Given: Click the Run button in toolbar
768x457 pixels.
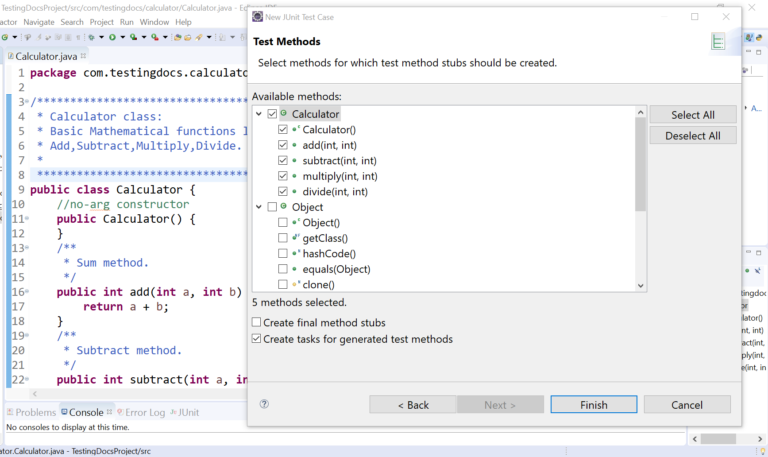Looking at the screenshot, I should [x=110, y=38].
